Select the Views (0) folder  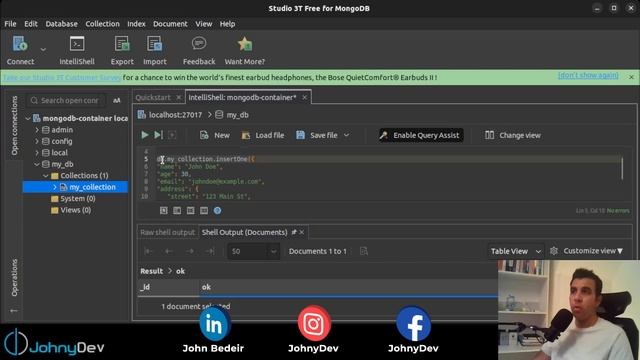click(x=76, y=210)
